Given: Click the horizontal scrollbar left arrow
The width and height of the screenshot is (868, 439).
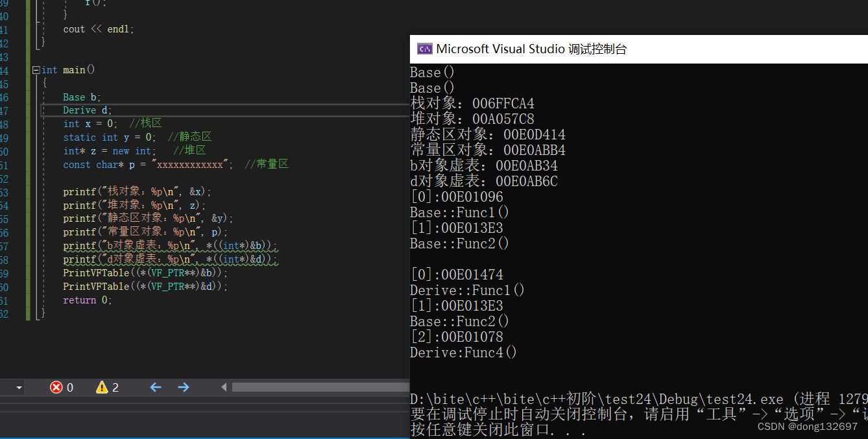Looking at the screenshot, I should coord(224,387).
